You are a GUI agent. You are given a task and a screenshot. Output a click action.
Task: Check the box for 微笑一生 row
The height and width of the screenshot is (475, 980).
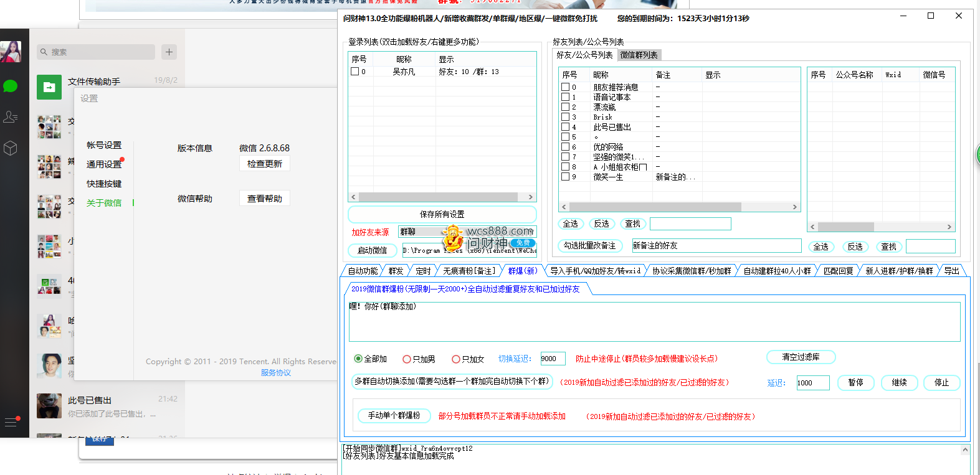(565, 177)
